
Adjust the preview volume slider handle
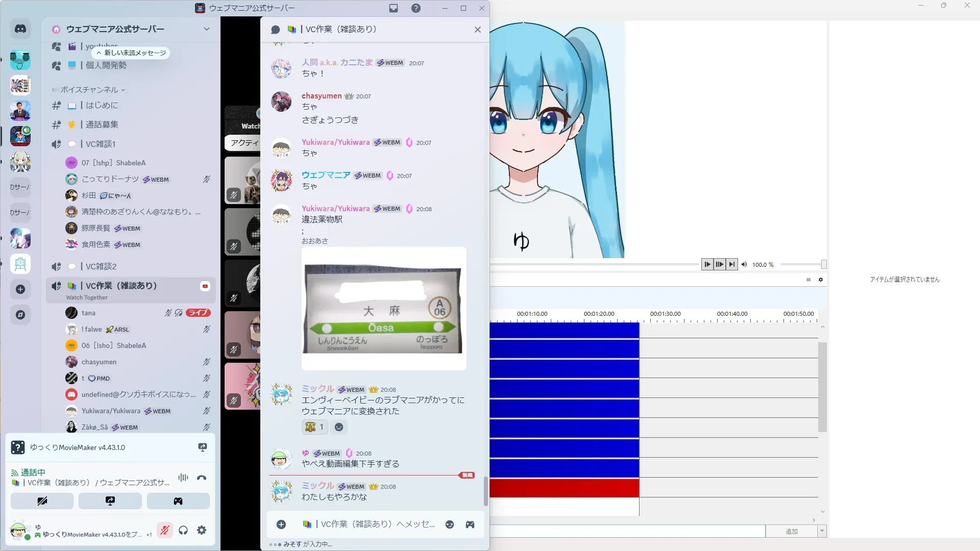tap(823, 264)
